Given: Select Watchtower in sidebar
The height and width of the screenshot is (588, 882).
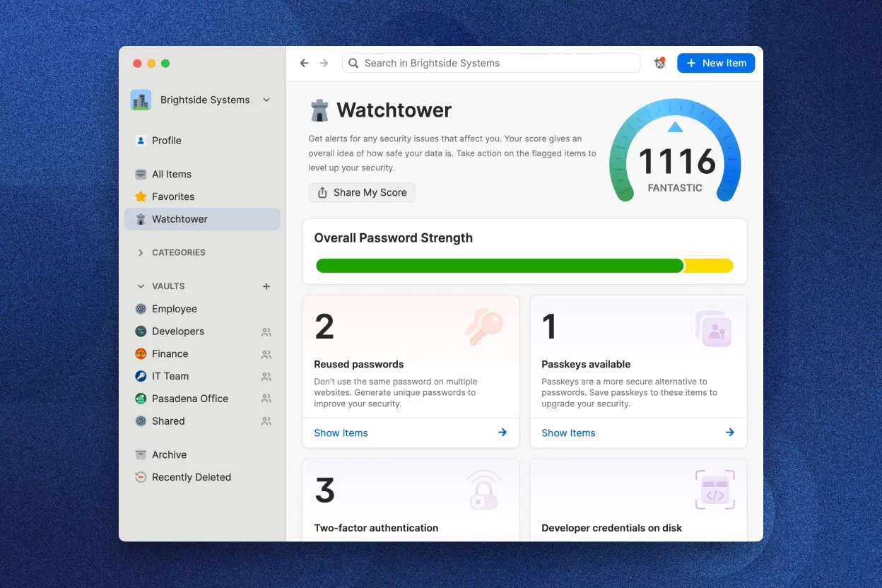Looking at the screenshot, I should (x=202, y=219).
